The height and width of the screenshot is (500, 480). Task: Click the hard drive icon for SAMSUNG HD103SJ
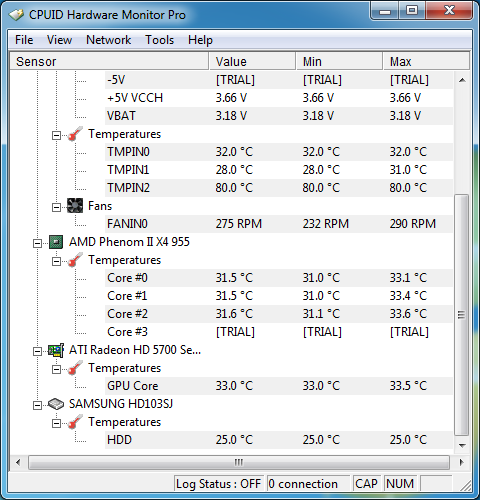pyautogui.click(x=56, y=404)
